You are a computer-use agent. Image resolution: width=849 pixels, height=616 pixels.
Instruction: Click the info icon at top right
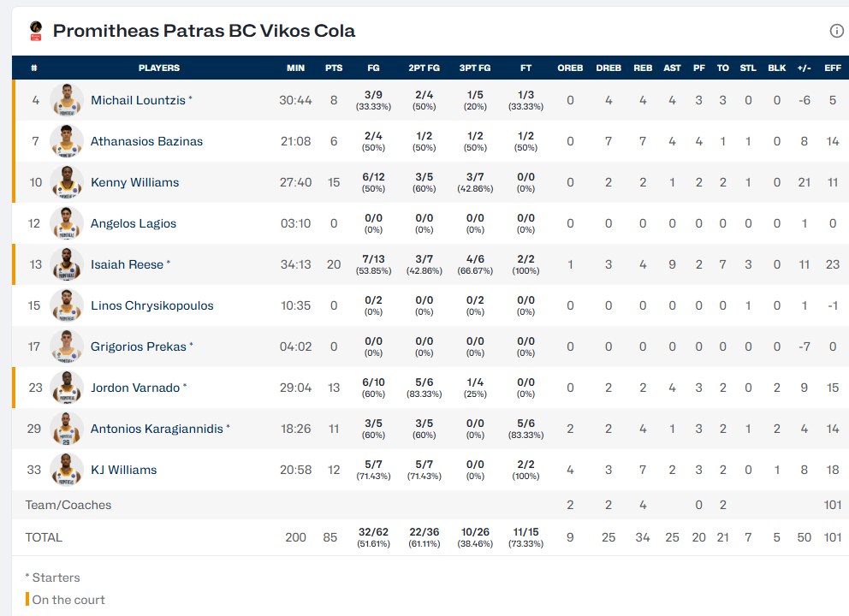[x=836, y=32]
